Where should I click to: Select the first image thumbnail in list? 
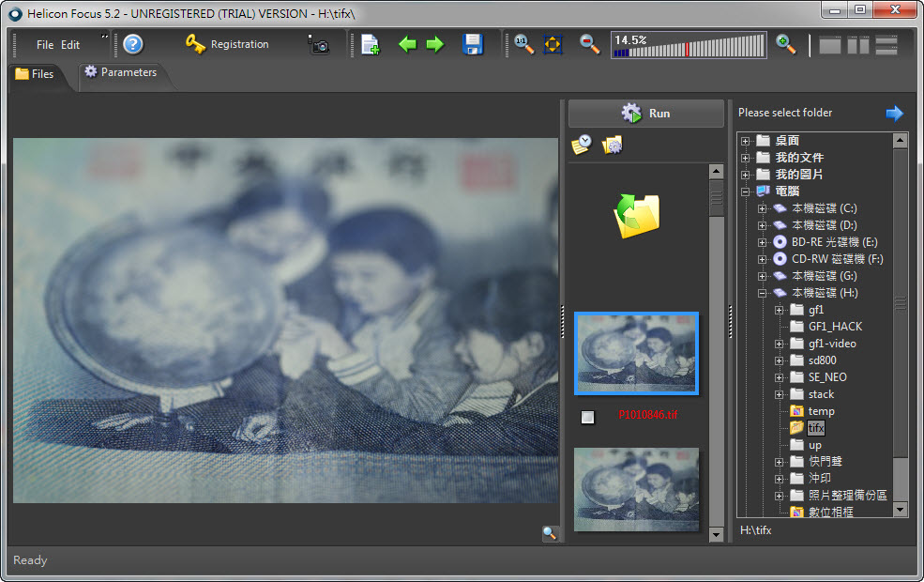[636, 354]
